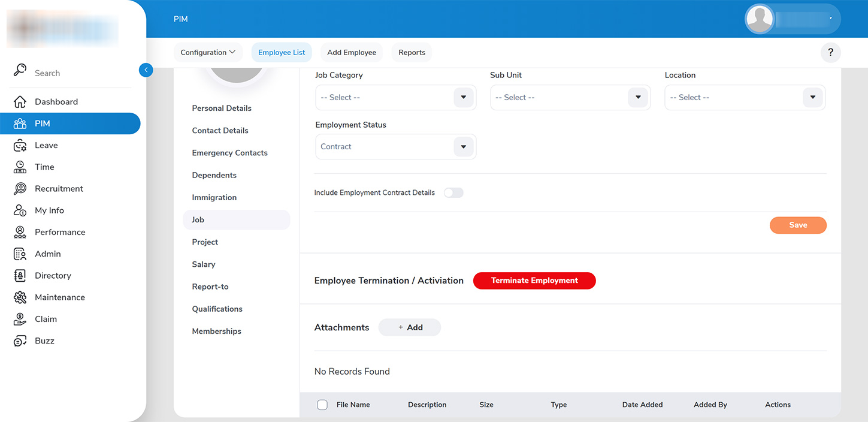Open the Leave module icon

[x=20, y=146]
